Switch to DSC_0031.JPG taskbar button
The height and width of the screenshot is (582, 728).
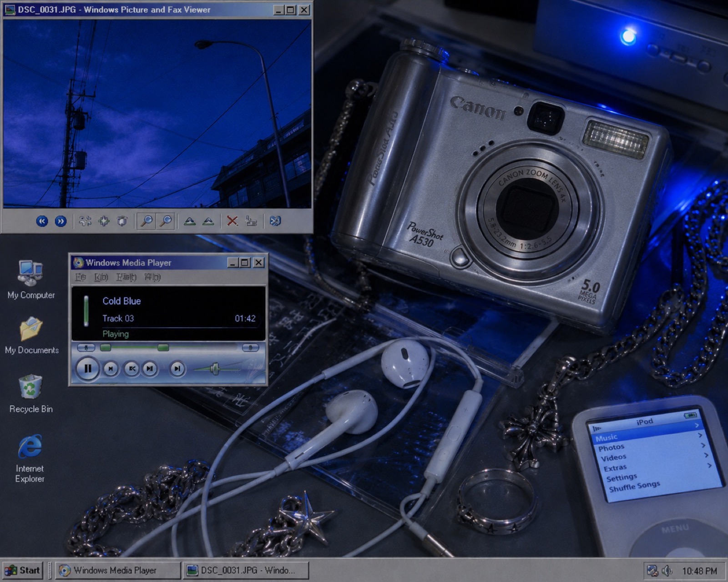coord(246,570)
